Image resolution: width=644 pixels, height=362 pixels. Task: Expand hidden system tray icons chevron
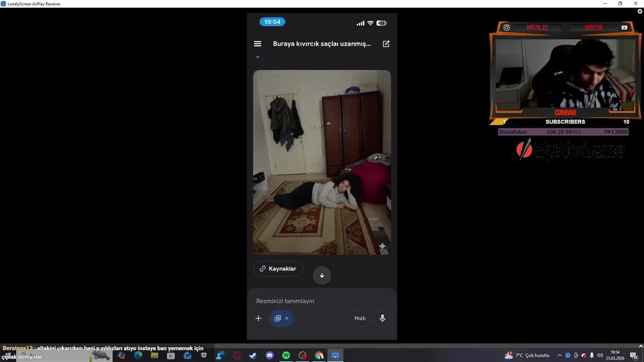point(559,355)
